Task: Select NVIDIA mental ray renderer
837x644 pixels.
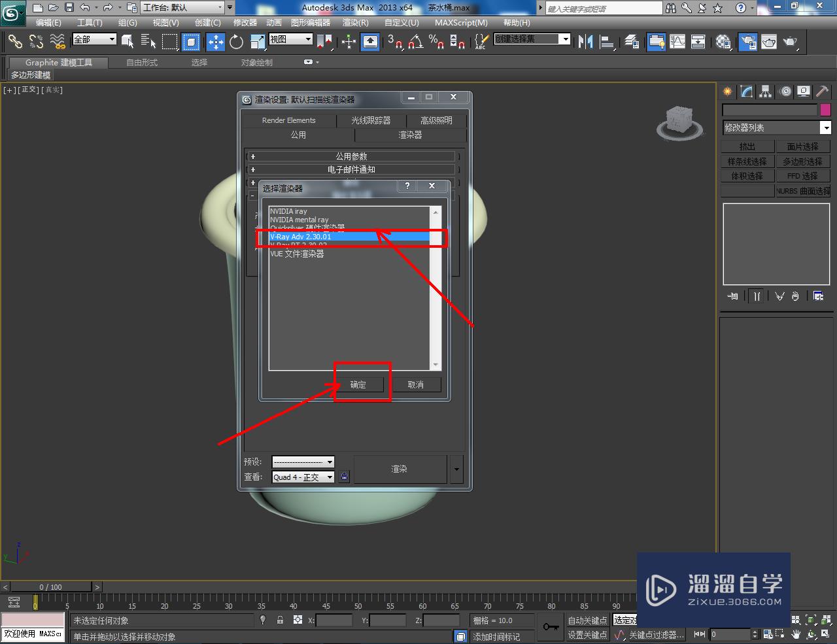Action: 349,220
